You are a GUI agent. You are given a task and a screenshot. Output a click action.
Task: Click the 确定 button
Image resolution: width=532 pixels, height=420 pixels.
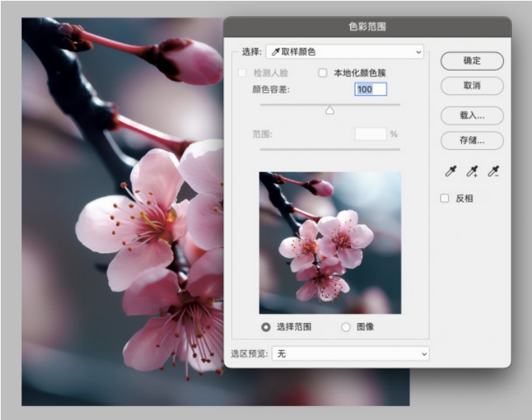point(472,61)
